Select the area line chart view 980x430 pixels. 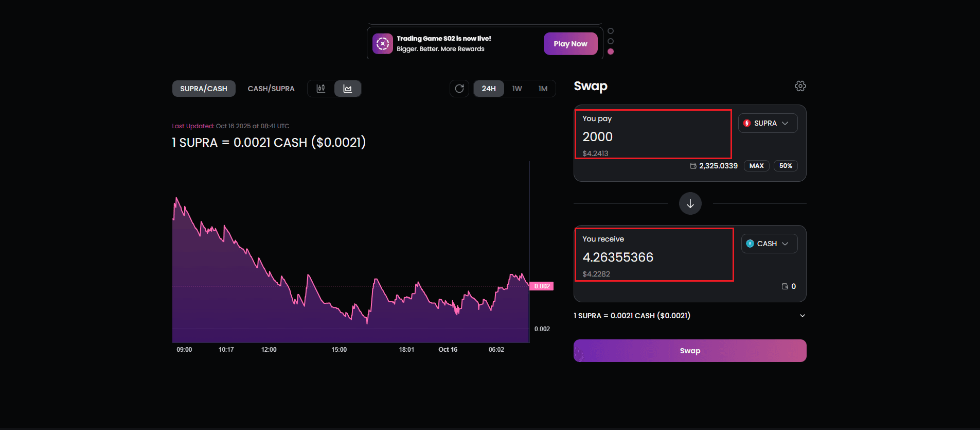tap(348, 89)
